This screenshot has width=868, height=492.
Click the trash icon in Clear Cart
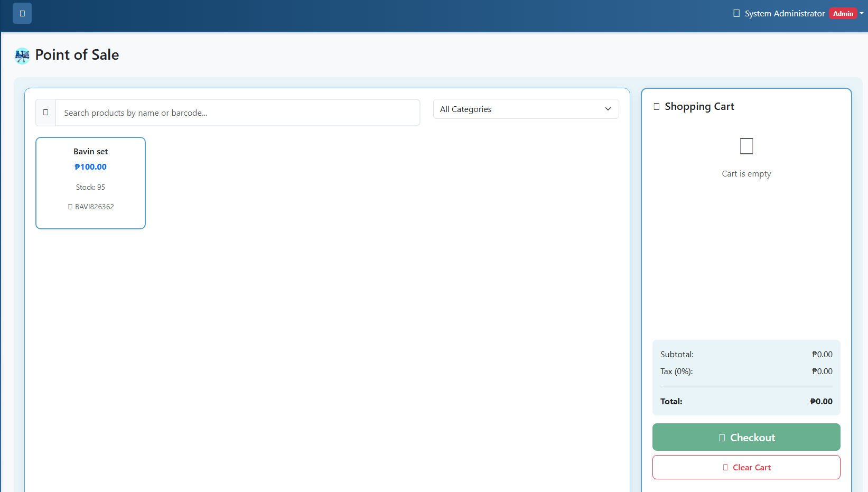[725, 468]
